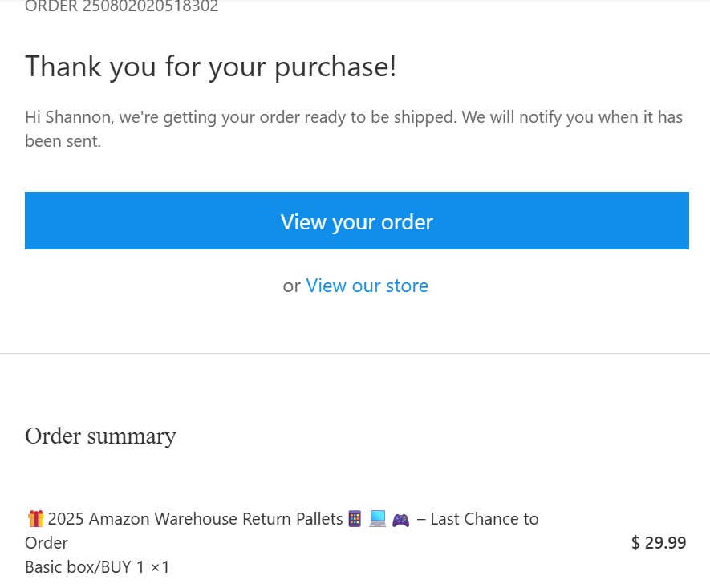Click the laptop emoji icon

(x=377, y=519)
